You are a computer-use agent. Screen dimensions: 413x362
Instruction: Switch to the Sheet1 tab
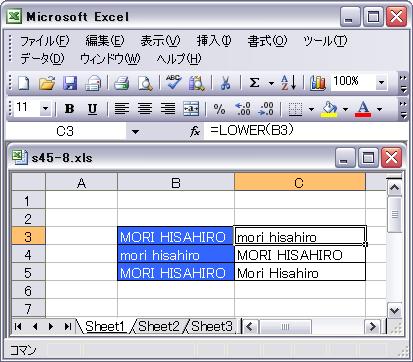[104, 326]
